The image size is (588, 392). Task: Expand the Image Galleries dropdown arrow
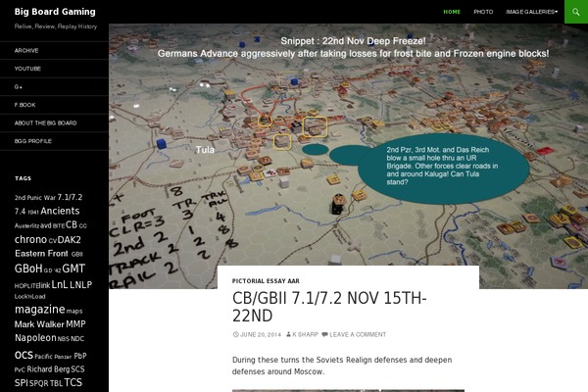coord(557,12)
